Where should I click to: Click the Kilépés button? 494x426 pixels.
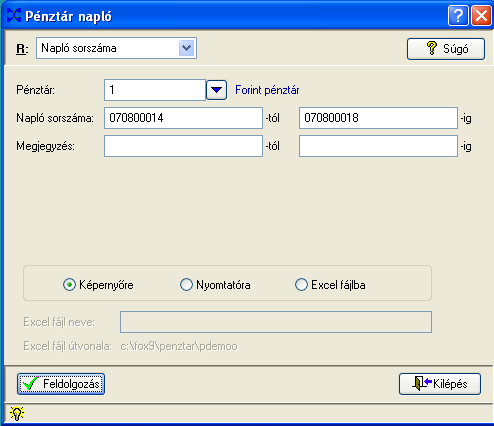coord(440,384)
